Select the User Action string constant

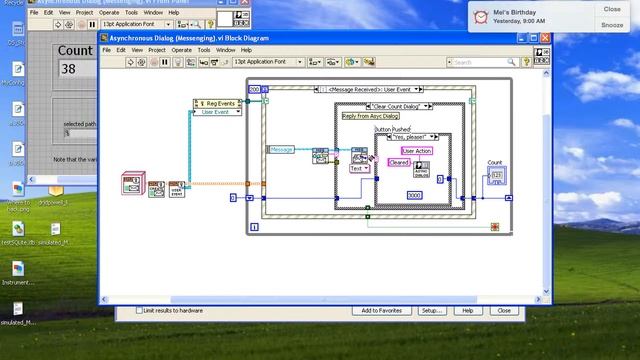coord(417,151)
